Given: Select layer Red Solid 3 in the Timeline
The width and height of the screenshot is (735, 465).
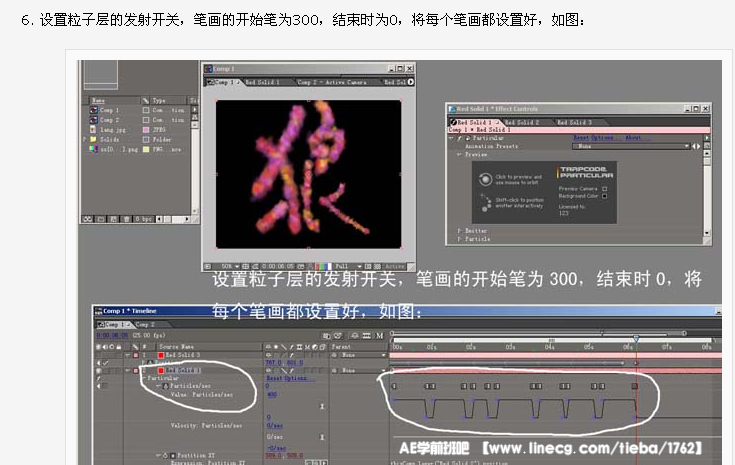Looking at the screenshot, I should coord(182,355).
